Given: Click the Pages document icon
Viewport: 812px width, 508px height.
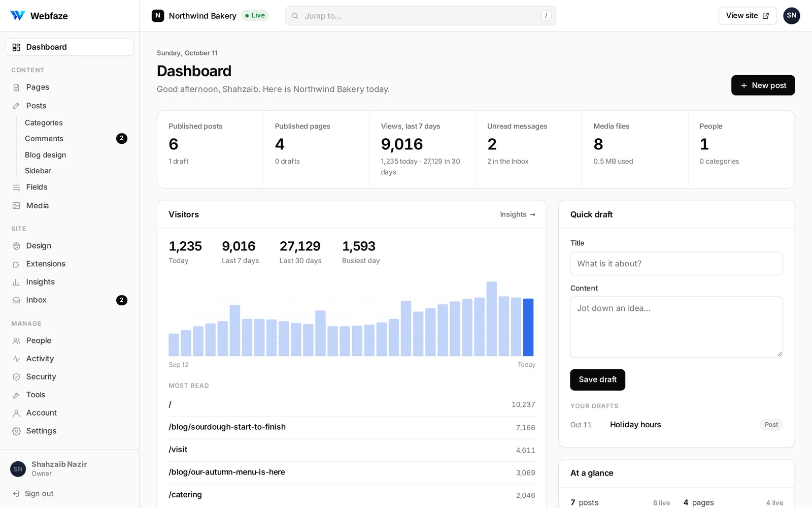Looking at the screenshot, I should [16, 87].
